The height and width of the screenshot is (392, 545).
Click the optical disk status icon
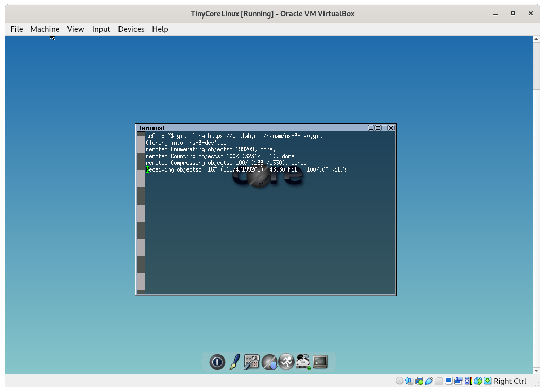(399, 381)
